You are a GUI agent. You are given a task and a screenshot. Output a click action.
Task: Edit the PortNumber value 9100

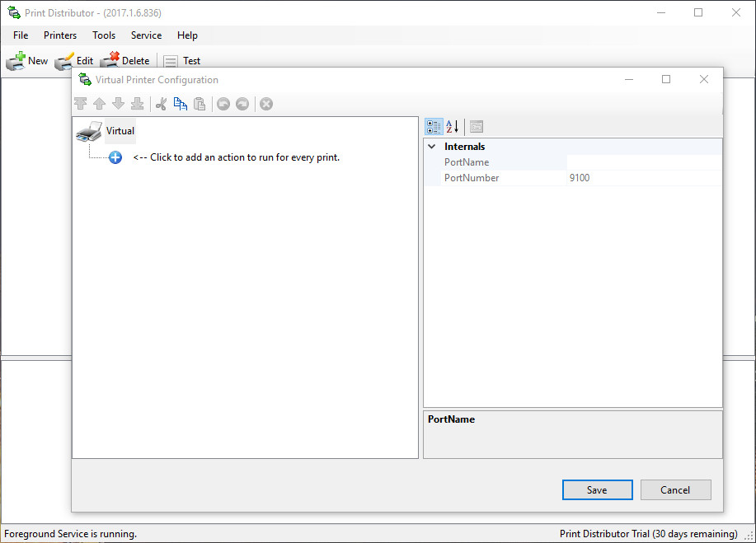pyautogui.click(x=644, y=178)
